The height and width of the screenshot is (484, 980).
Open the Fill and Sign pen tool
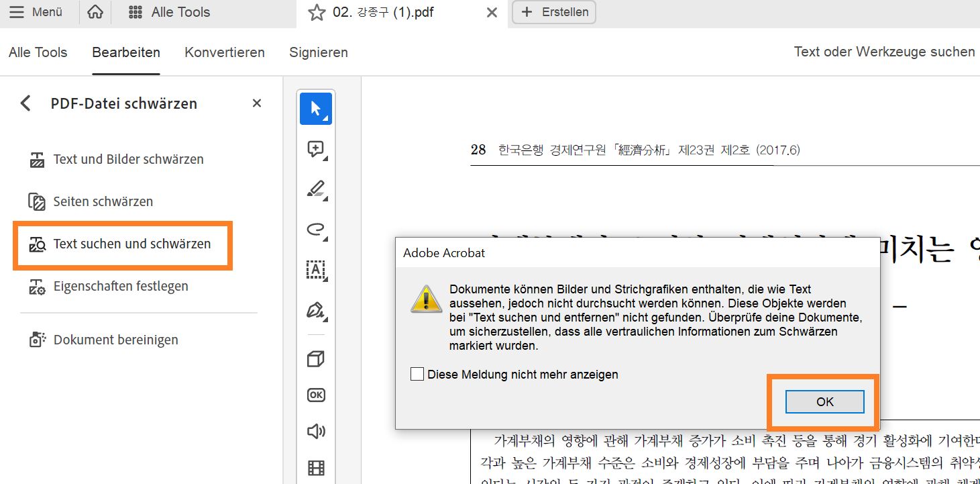coord(314,310)
